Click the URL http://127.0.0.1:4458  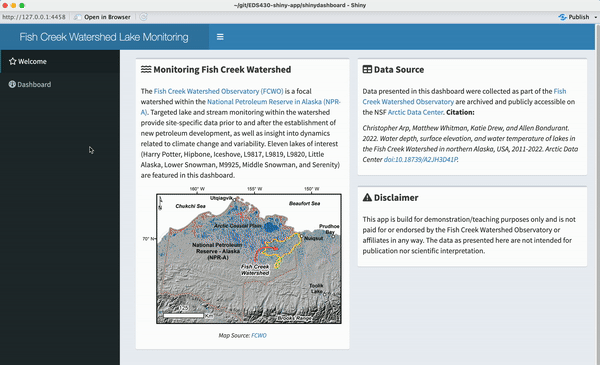34,17
